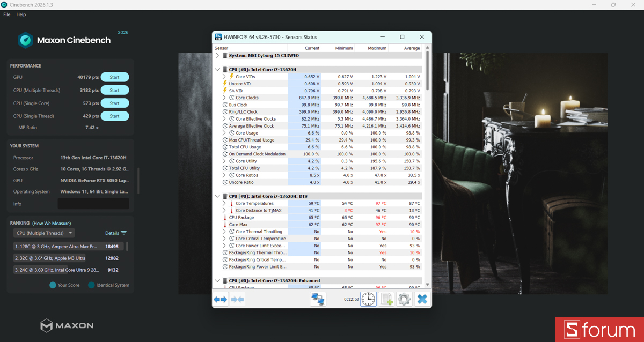
Task: Click clock icon beside Average Effective Clock
Action: pyautogui.click(x=225, y=126)
